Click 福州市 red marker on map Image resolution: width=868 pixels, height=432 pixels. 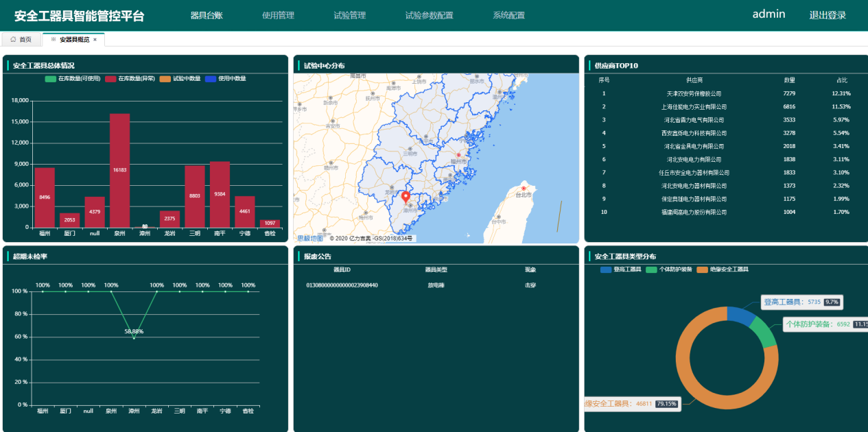[x=458, y=155]
